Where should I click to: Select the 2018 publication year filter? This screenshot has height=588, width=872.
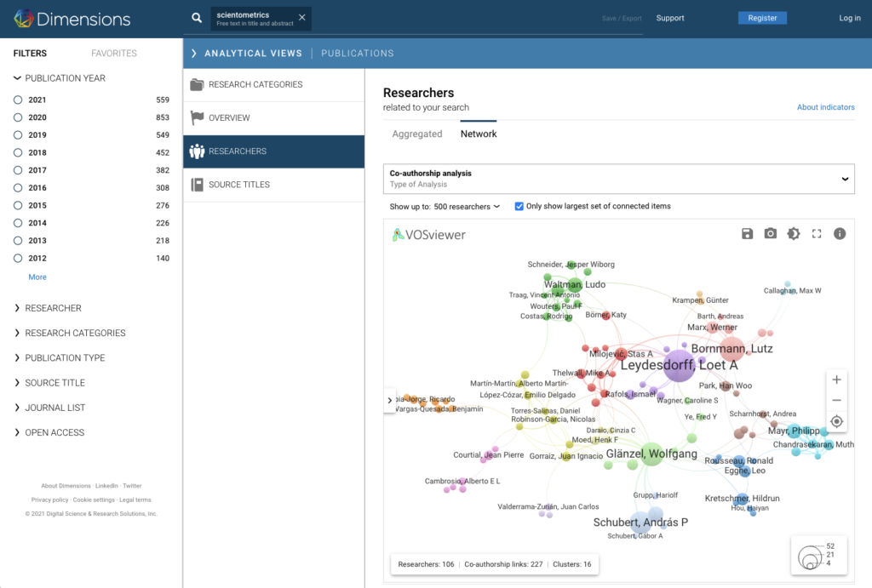[x=18, y=153]
